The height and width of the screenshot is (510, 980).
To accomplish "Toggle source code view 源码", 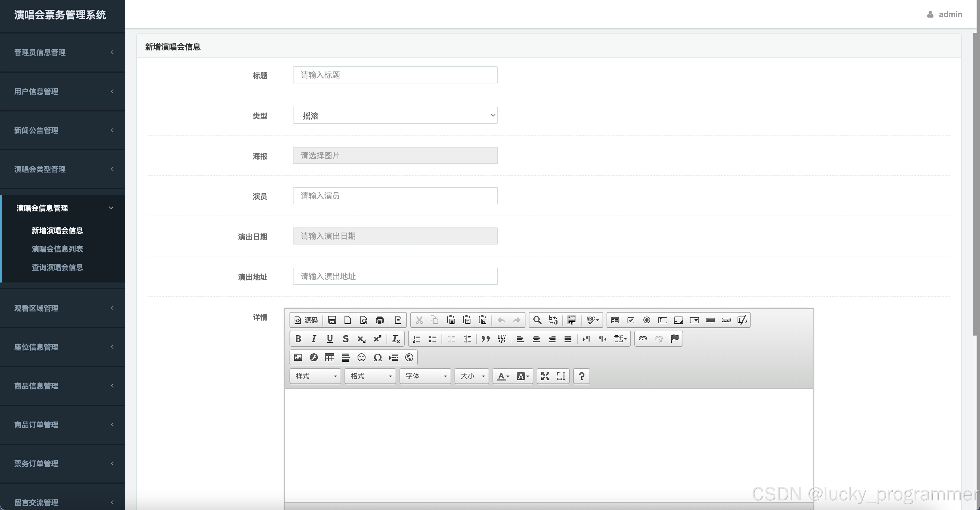I will 306,320.
